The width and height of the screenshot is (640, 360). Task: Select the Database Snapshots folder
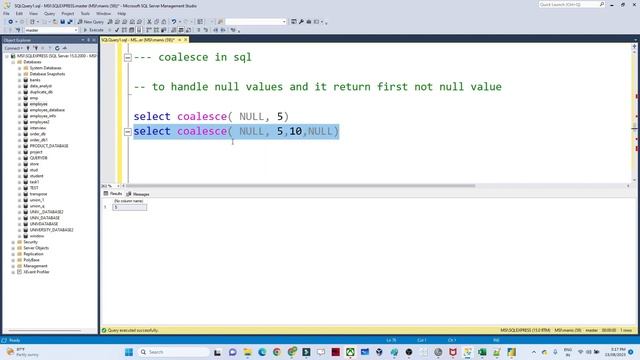[47, 74]
